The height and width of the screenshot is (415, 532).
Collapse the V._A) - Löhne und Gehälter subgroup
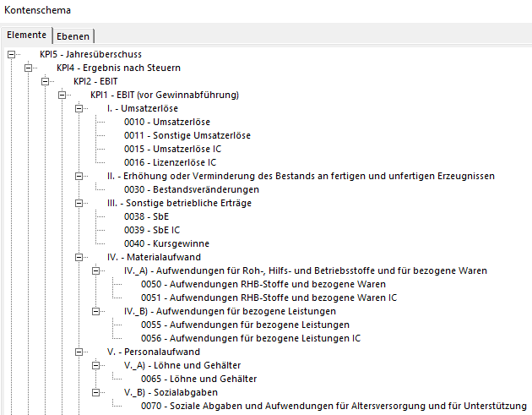click(x=96, y=365)
